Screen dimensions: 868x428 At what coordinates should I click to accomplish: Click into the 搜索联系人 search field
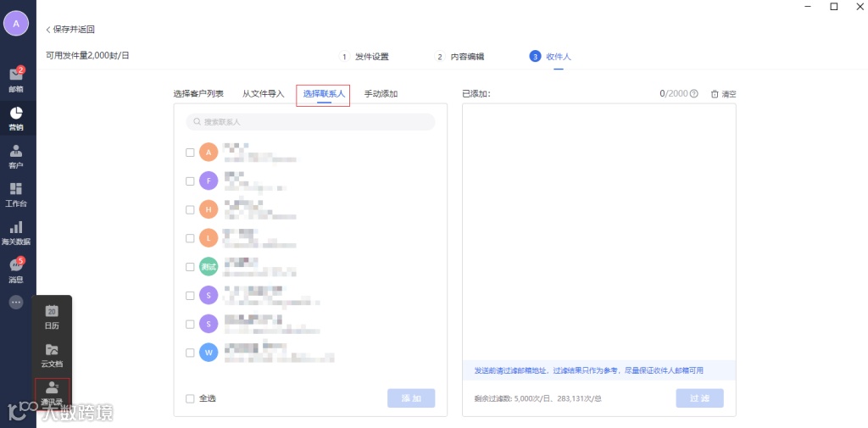tap(310, 122)
